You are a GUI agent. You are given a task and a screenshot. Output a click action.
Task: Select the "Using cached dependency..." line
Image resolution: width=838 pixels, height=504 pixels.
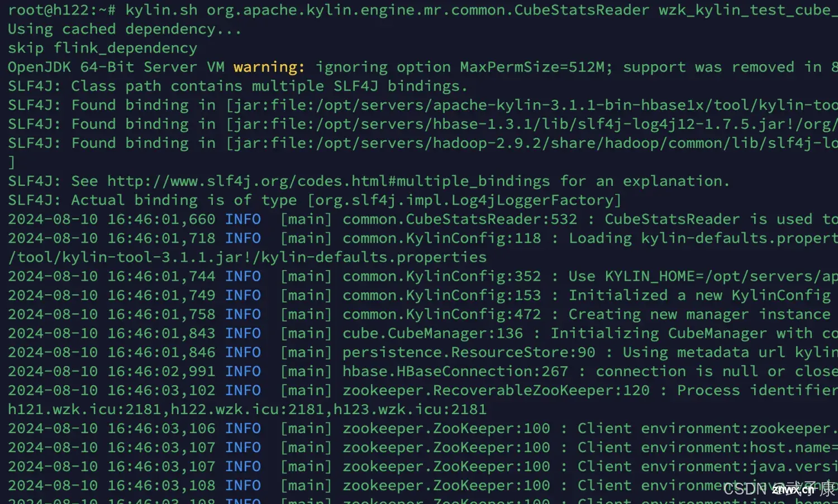pos(125,29)
